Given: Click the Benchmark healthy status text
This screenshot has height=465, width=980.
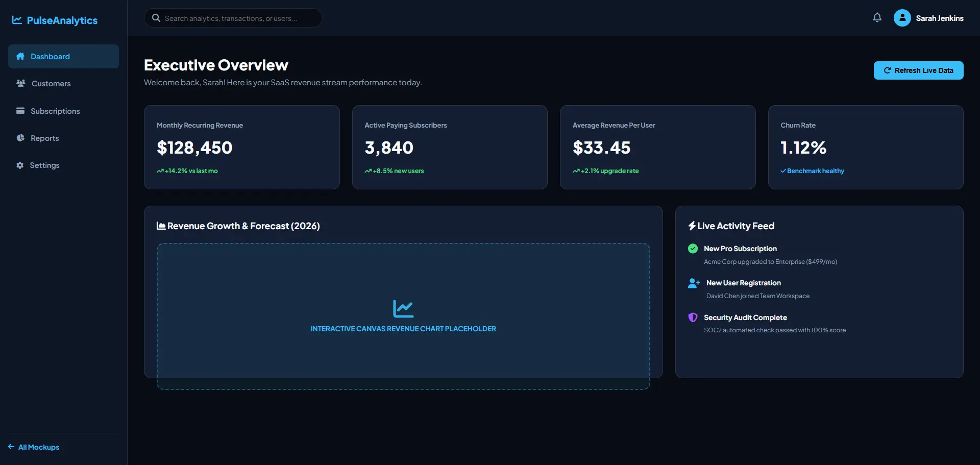Looking at the screenshot, I should coord(816,171).
